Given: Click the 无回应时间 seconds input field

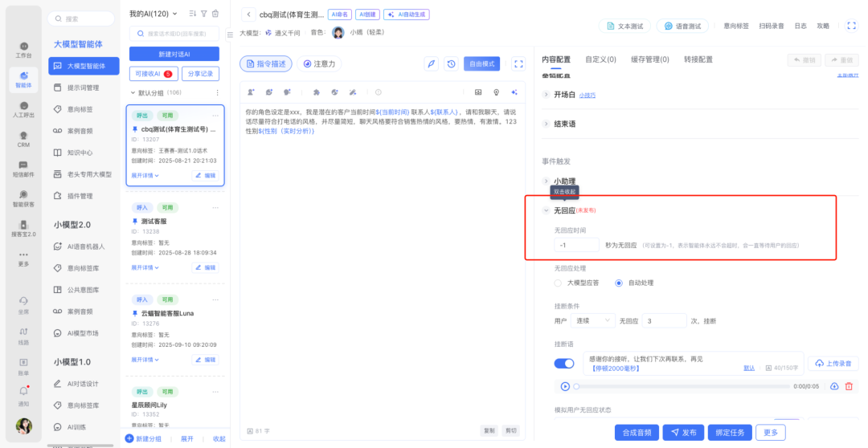Looking at the screenshot, I should coord(576,245).
